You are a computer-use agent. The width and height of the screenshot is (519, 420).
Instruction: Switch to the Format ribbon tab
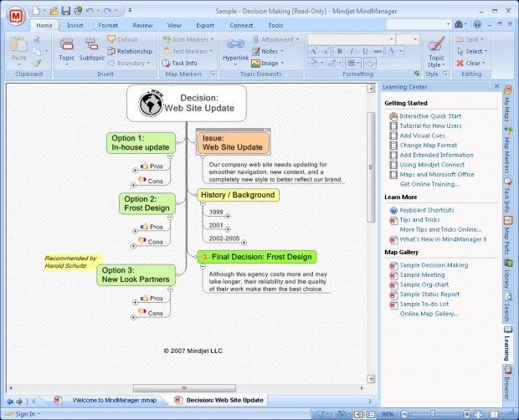tap(108, 25)
